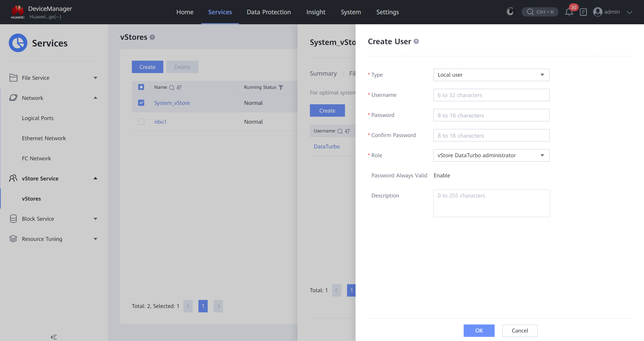Open the Role dropdown

point(491,155)
